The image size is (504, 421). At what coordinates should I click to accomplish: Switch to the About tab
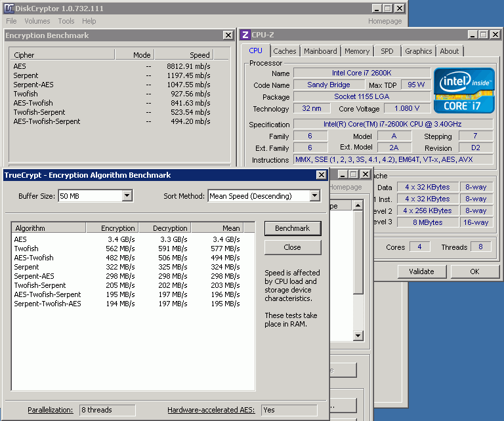point(450,51)
